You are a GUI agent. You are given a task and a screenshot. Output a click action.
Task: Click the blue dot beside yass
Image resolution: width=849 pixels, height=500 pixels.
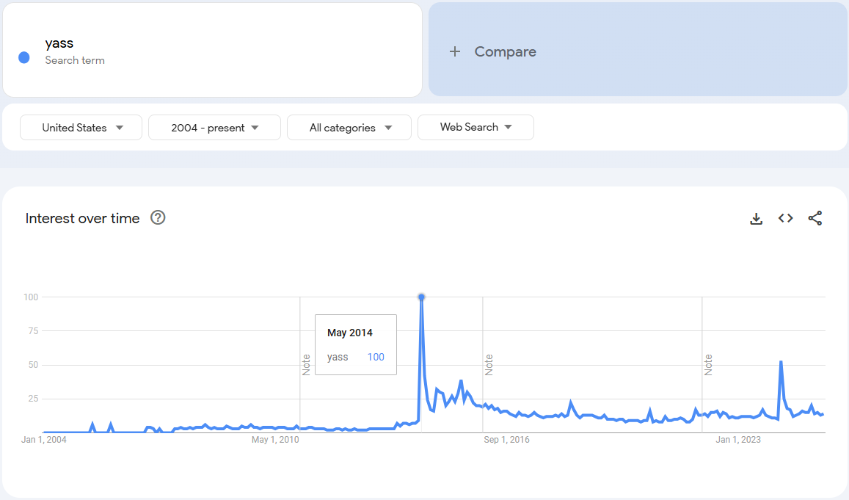click(24, 57)
